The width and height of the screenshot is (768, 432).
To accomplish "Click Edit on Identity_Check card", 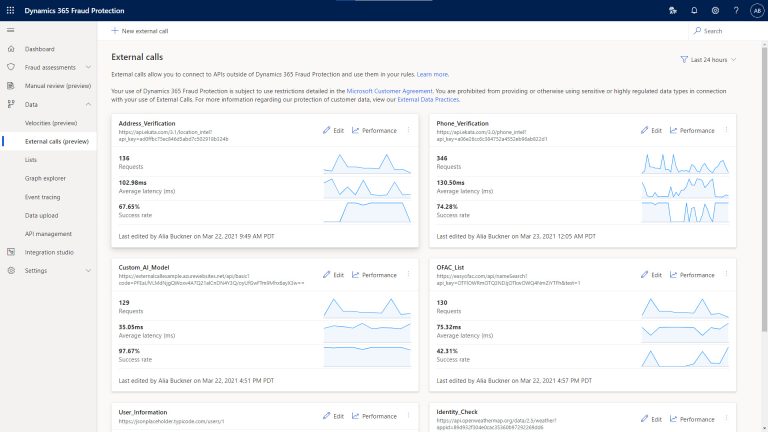I will 651,419.
